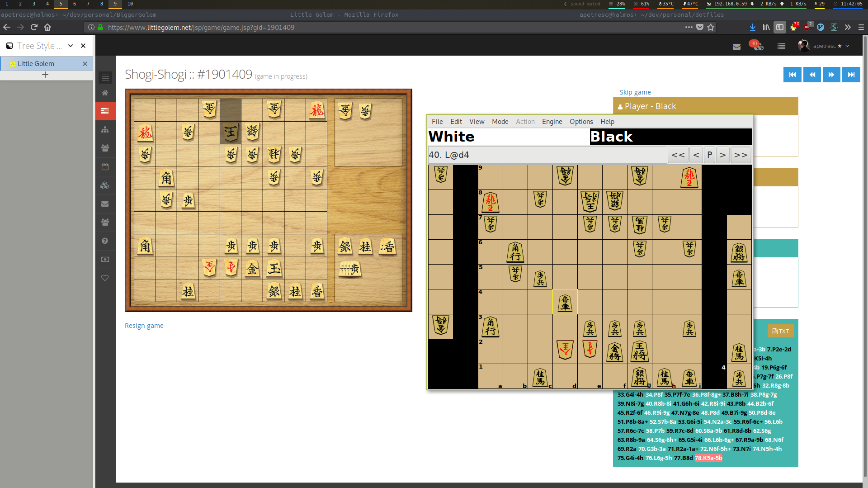Viewport: 868px width, 488px height.
Task: Expand the Tree Style Tab sidebar dropdown
Action: click(x=71, y=46)
